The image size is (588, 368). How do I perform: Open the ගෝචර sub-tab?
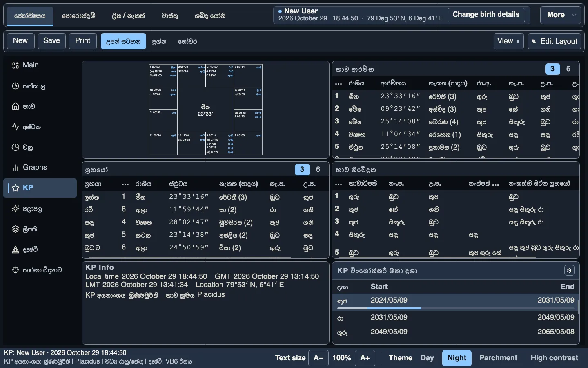[x=187, y=41]
